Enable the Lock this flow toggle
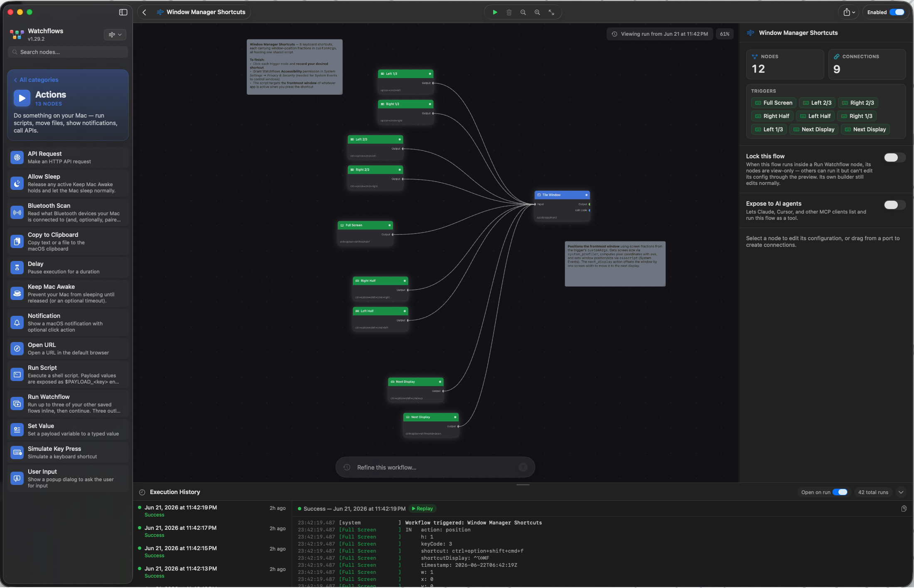Viewport: 914px width, 588px height. pos(894,157)
